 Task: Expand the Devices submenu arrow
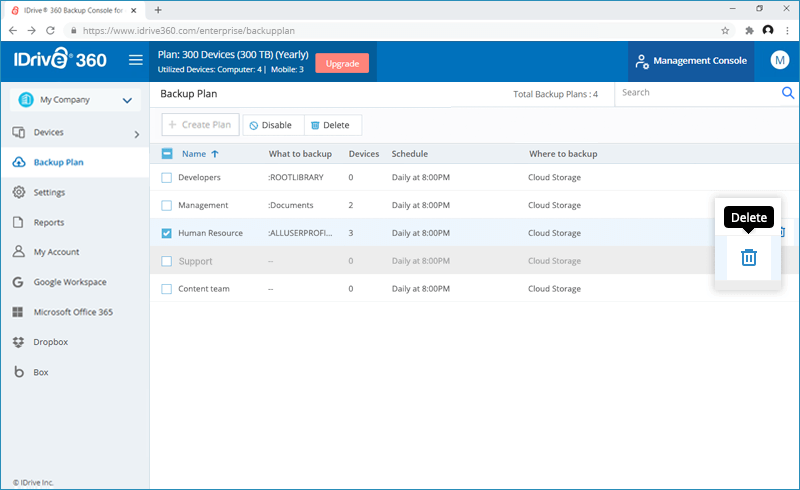pyautogui.click(x=137, y=133)
